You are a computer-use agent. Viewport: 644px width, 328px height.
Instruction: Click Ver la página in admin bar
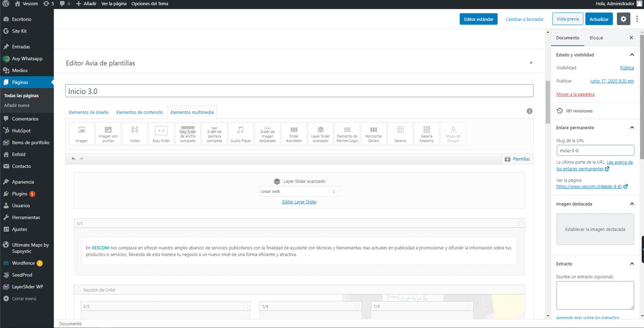[114, 4]
